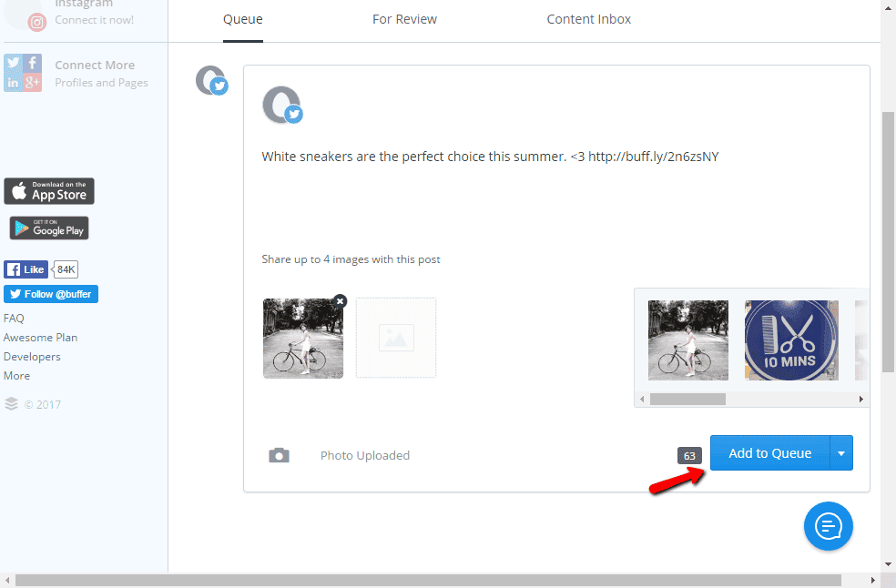Toggle the Twitter account avatar inside composer

coord(282,105)
